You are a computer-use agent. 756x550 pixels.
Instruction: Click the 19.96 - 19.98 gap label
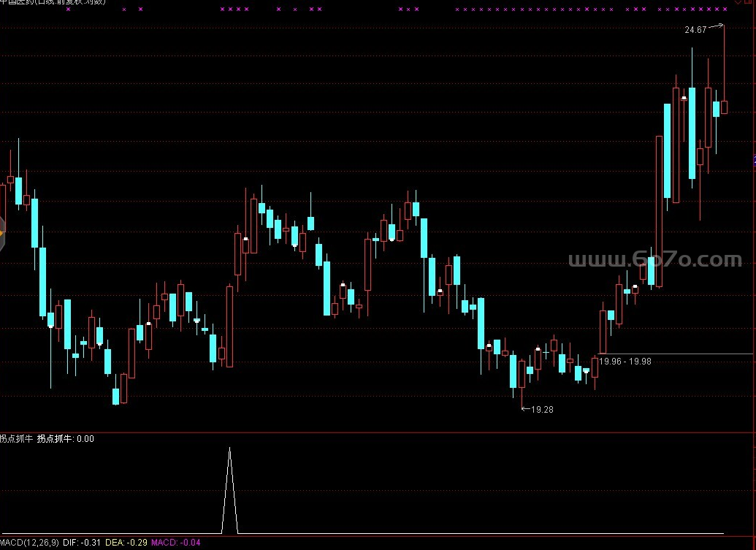coord(625,362)
